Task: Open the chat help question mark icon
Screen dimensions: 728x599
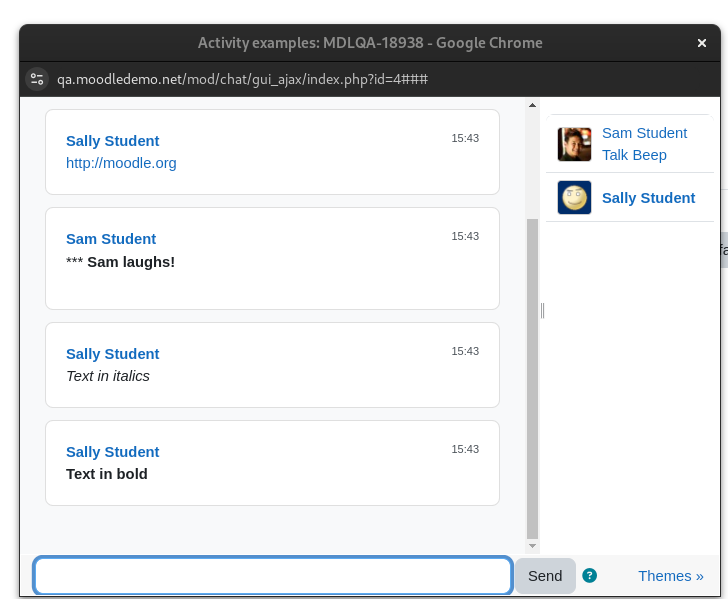Action: [589, 576]
